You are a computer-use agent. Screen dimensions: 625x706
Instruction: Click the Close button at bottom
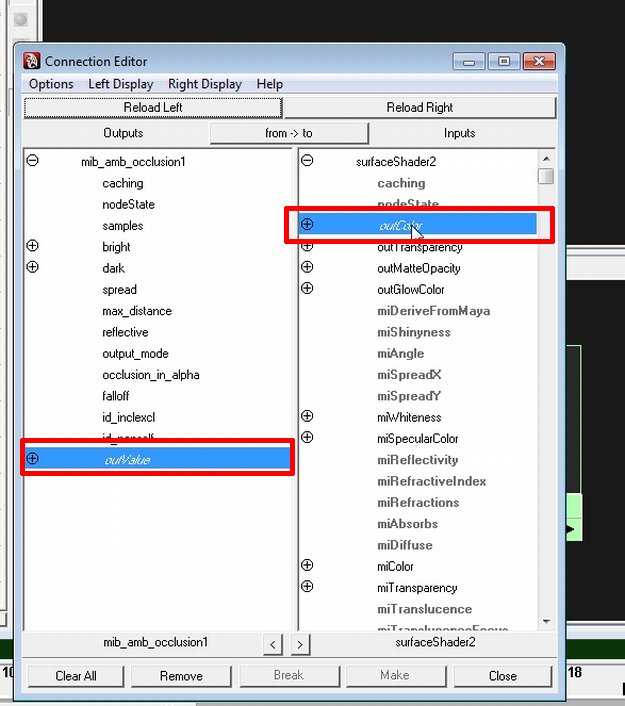tap(503, 676)
